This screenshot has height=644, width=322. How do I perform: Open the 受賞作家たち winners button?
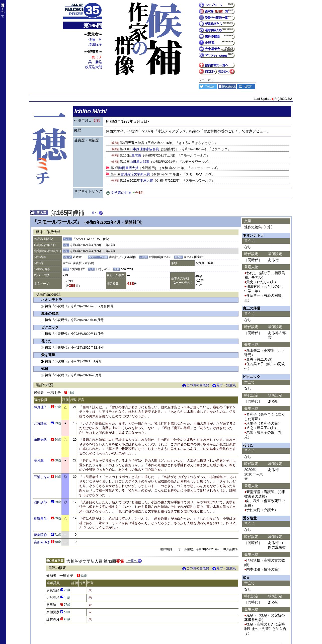[216, 24]
